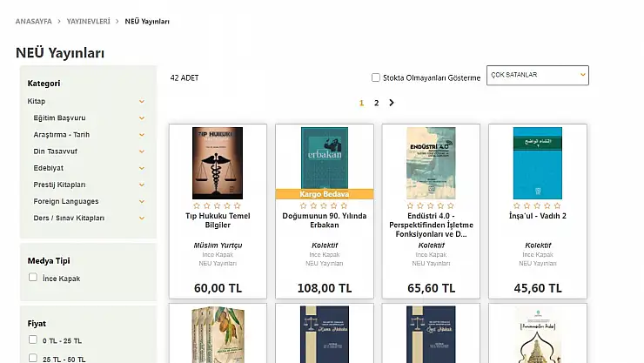The height and width of the screenshot is (363, 644).
Task: Open the Çok Satanlar sort dropdown
Action: pyautogui.click(x=537, y=76)
